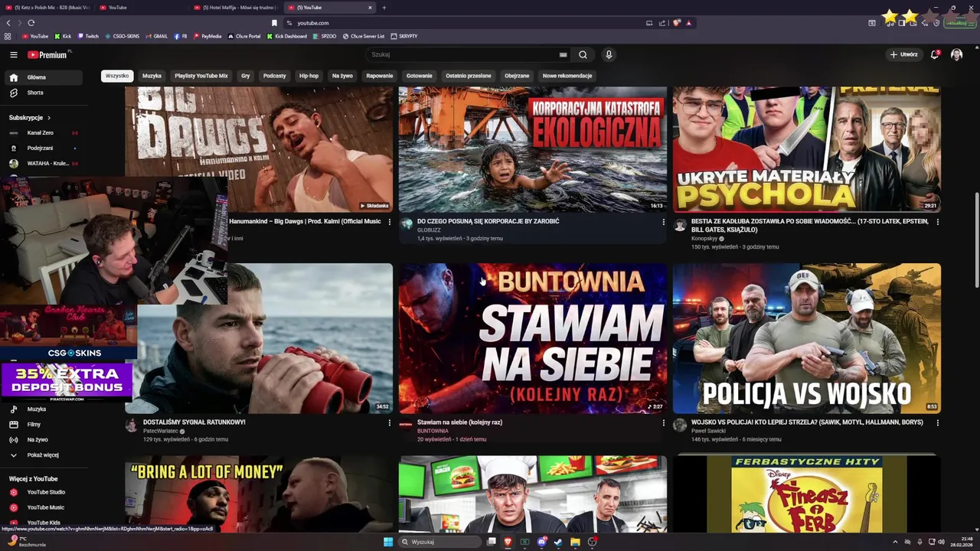Viewport: 980px width, 551px height.
Task: Click the Brave Shields lion icon
Action: tap(677, 23)
